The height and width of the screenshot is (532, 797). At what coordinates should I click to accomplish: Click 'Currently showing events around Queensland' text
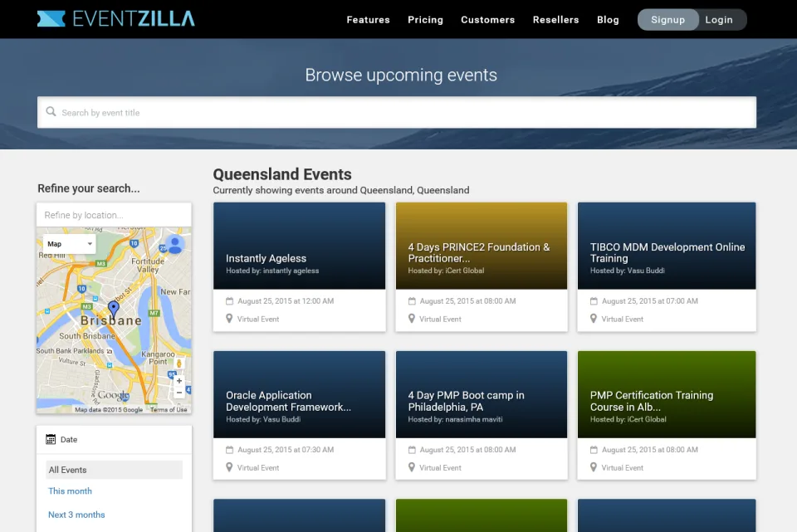point(340,190)
